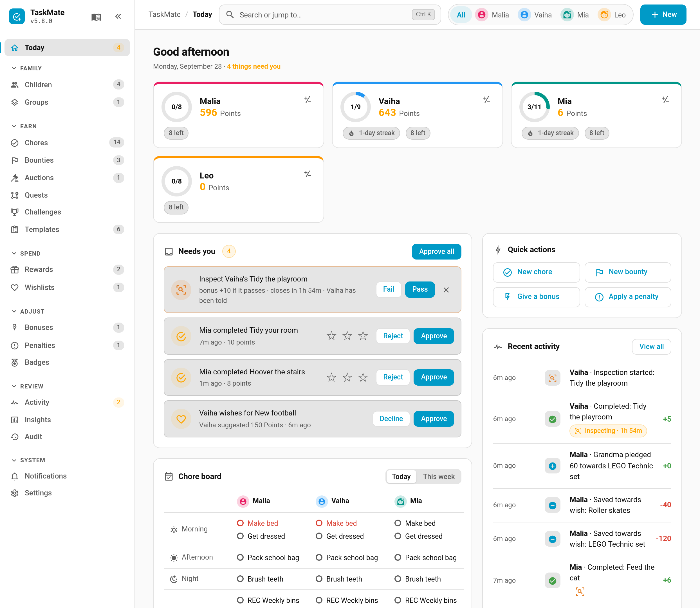The width and height of the screenshot is (700, 608).
Task: Click the plus/minus adjust icon on Mia's card
Action: (x=666, y=100)
